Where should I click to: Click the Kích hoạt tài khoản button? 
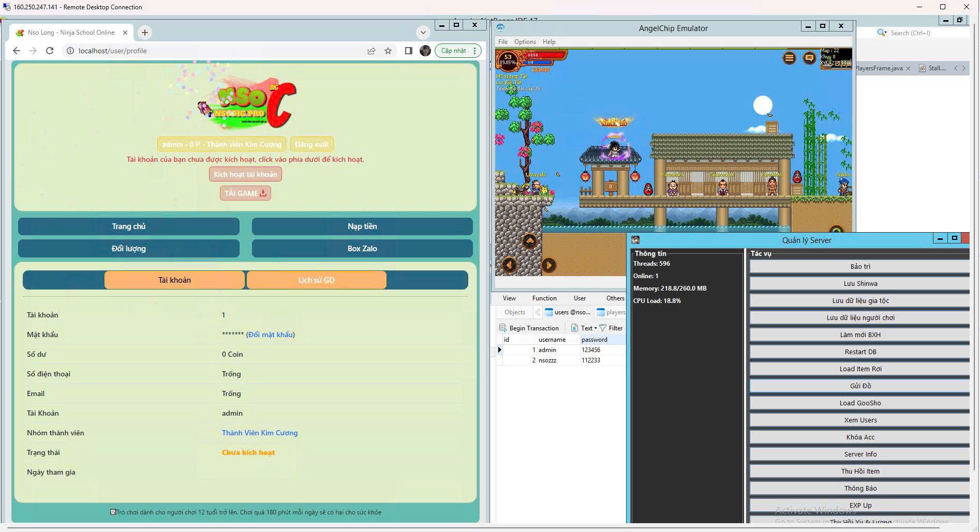245,174
